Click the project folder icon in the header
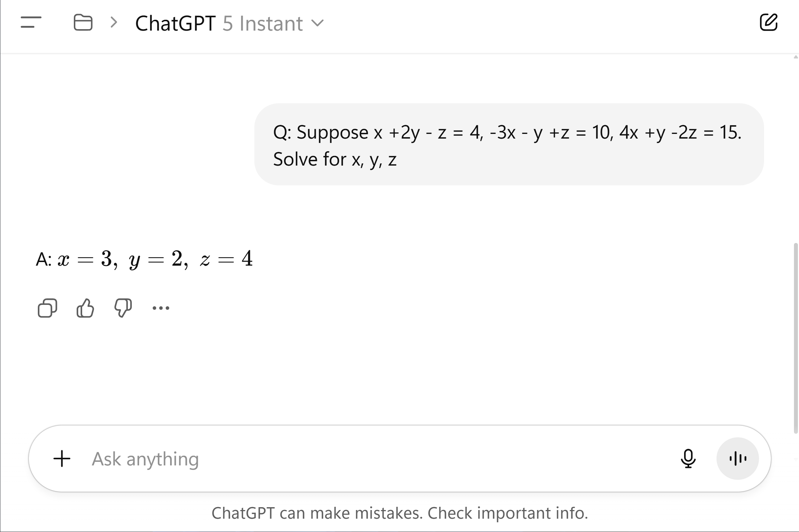The height and width of the screenshot is (532, 799). click(x=83, y=23)
